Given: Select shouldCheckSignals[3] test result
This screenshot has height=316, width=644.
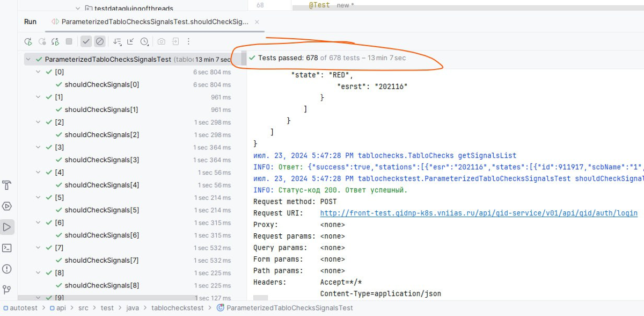Looking at the screenshot, I should [x=102, y=160].
